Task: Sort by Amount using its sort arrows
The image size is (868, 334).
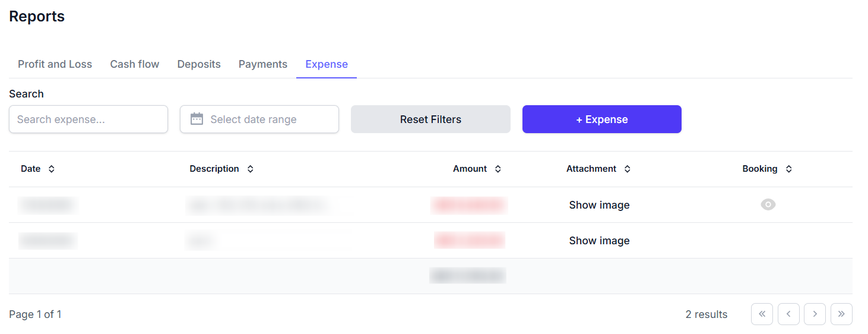Action: (x=498, y=169)
